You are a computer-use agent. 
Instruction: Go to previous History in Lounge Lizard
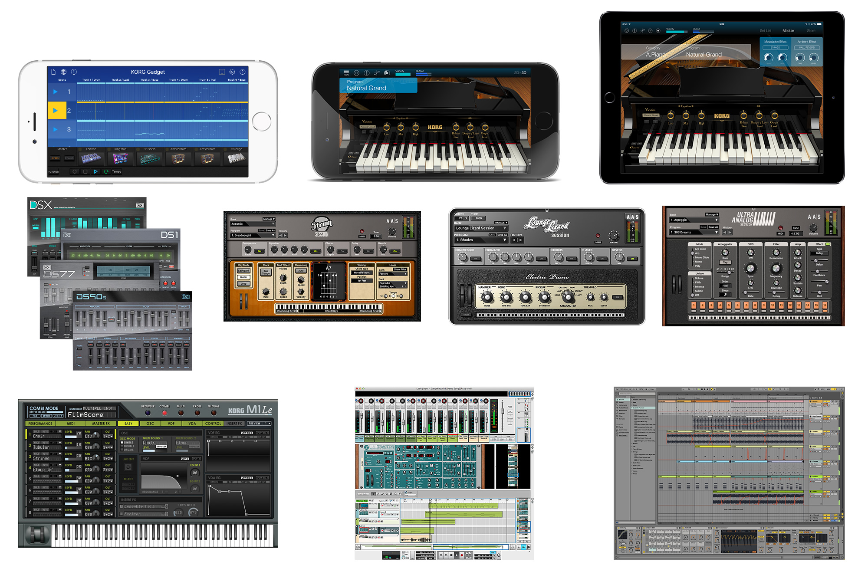coord(514,240)
